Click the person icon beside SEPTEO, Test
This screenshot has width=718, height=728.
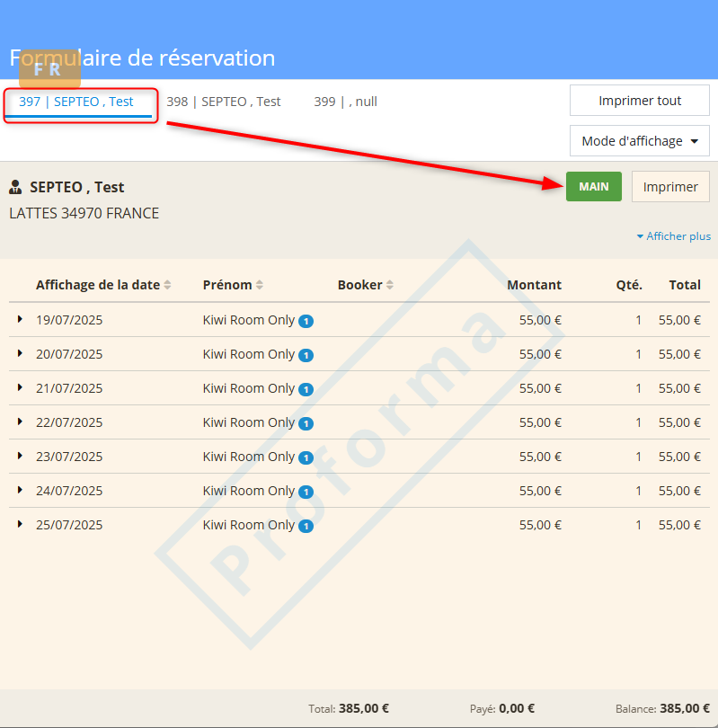[15, 188]
